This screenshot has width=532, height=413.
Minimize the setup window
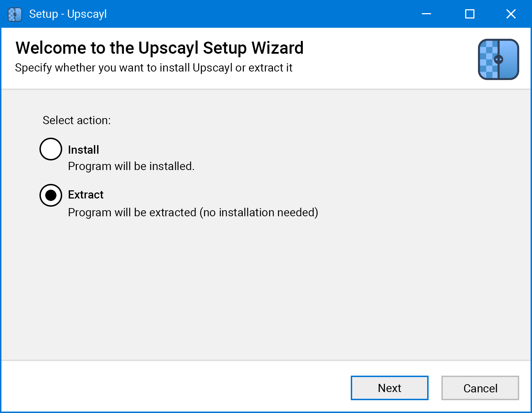click(x=426, y=14)
